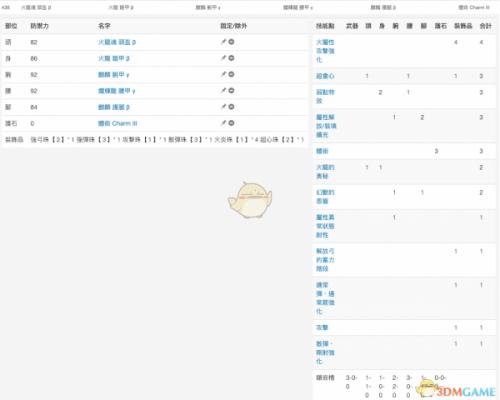Open the 火屬性攻擊強化 skill link
This screenshot has width=500, height=400.
(x=325, y=51)
